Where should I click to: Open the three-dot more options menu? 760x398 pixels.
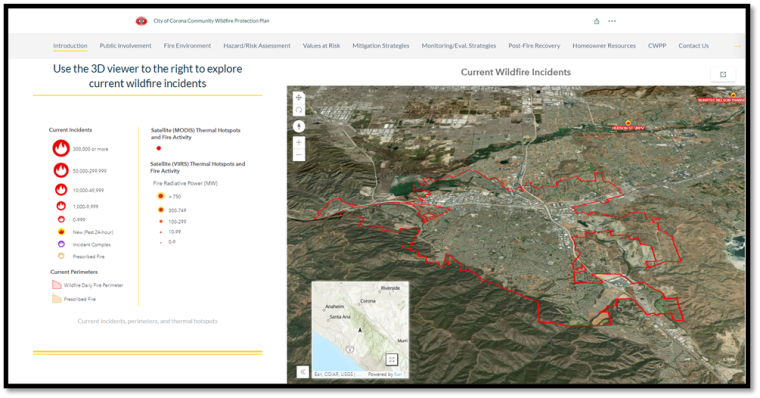click(612, 21)
